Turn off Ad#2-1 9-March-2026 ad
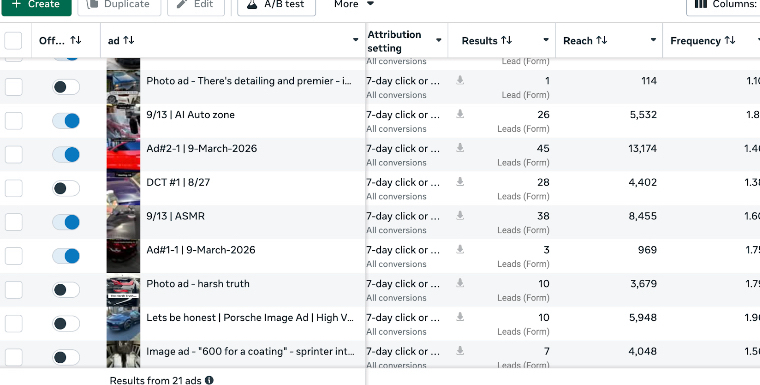This screenshot has width=760, height=385. pyautogui.click(x=66, y=155)
